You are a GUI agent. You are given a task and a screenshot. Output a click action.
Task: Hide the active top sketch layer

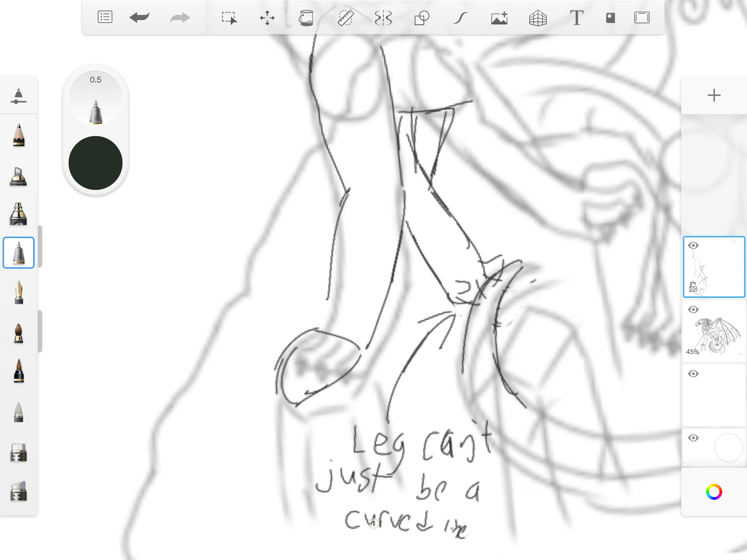click(x=693, y=245)
